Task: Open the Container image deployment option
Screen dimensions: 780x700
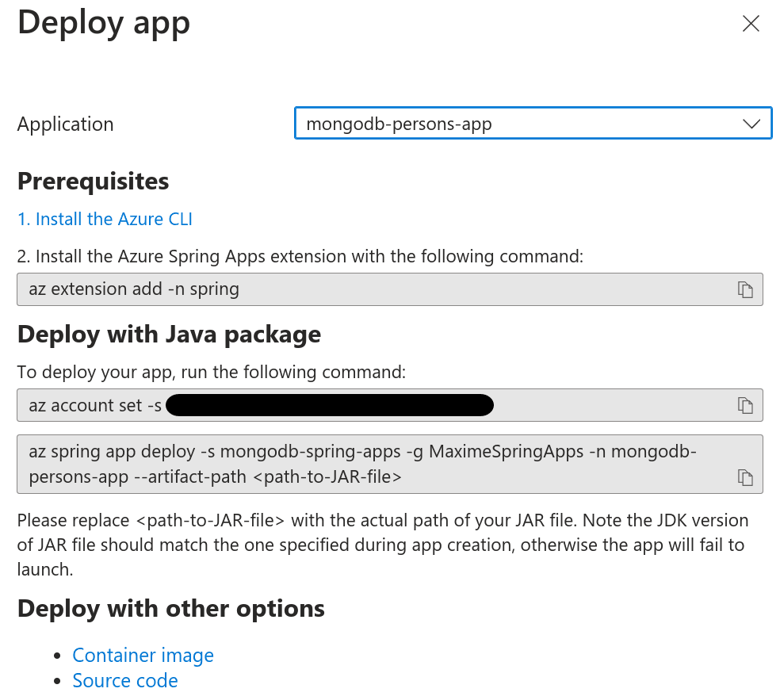Action: point(143,656)
